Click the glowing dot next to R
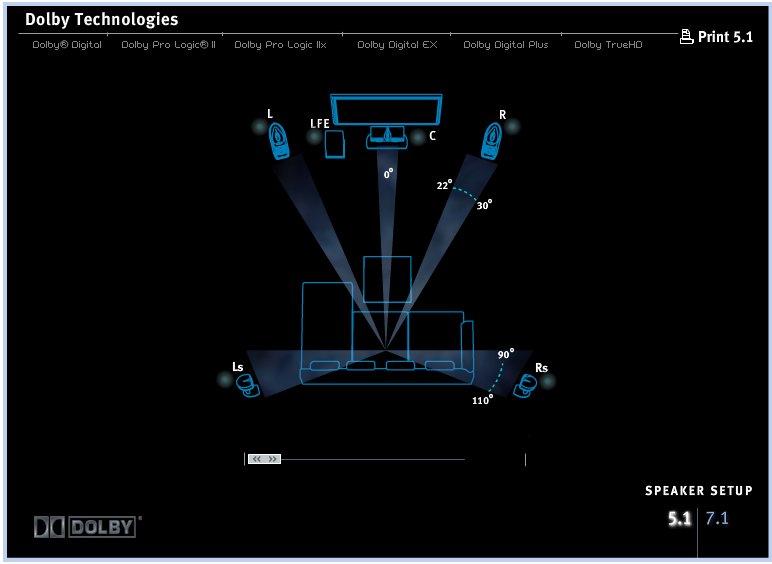772x564 pixels. [x=513, y=126]
